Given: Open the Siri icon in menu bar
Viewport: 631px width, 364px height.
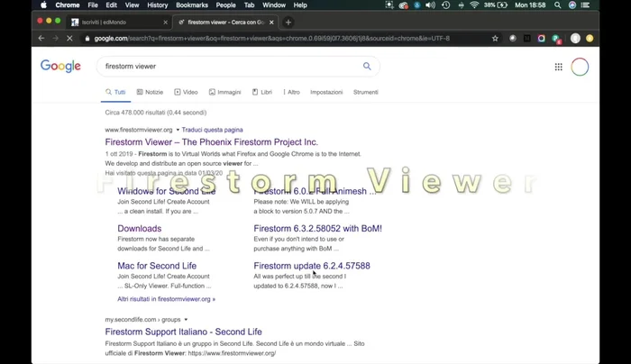Looking at the screenshot, I should click(572, 5).
